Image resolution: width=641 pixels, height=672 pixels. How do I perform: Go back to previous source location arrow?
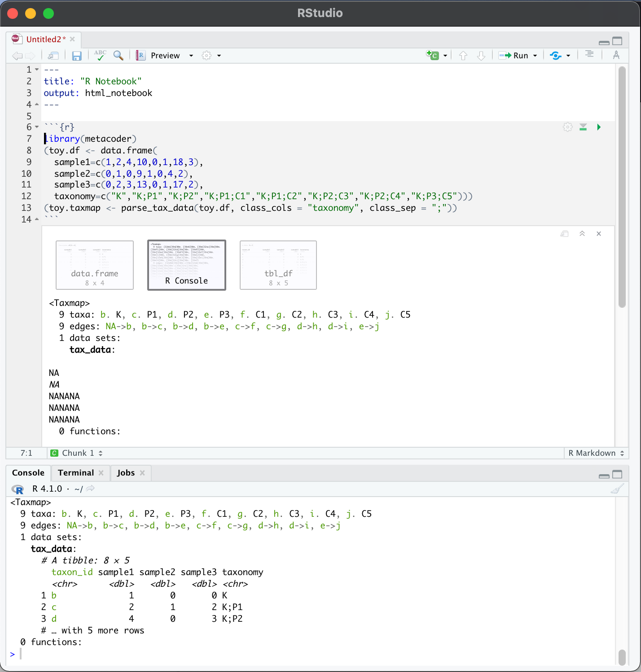[x=17, y=56]
